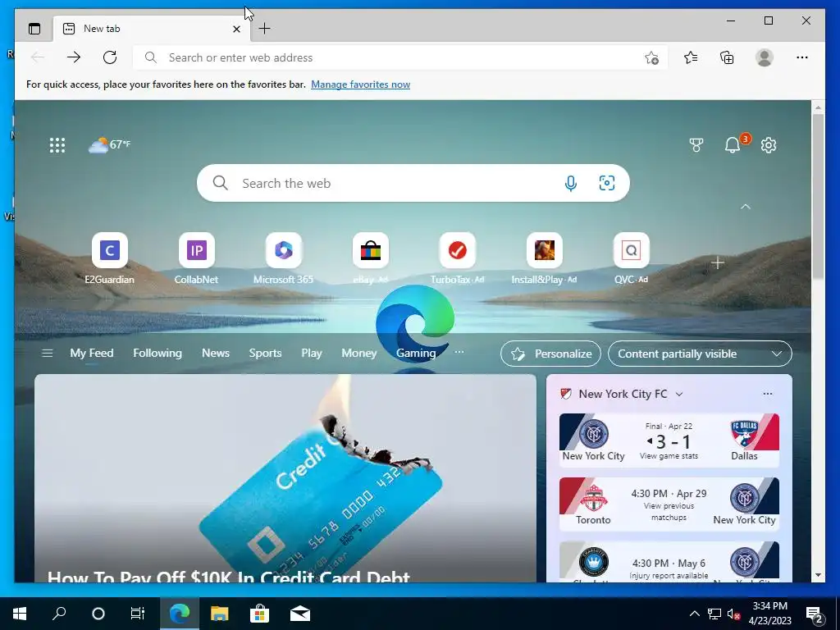Open the tab actions menu icon

click(34, 29)
